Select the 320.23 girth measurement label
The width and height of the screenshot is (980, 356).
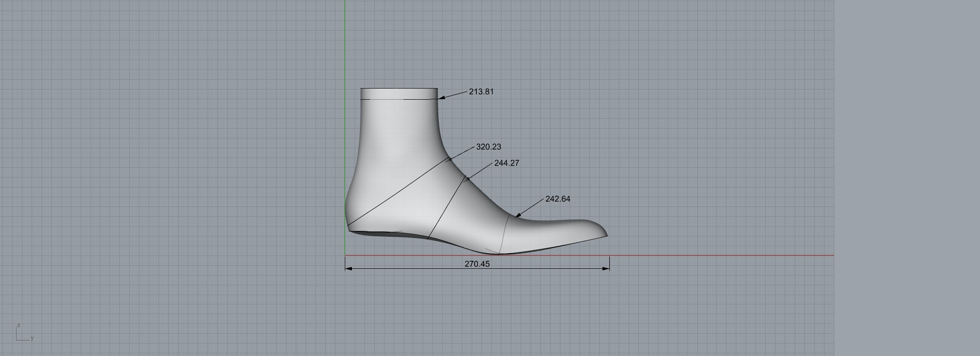tap(488, 147)
